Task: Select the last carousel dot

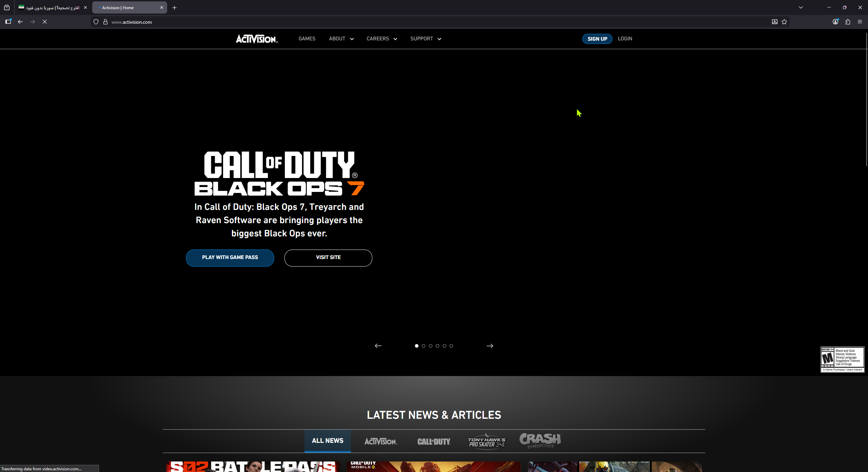Action: point(451,346)
